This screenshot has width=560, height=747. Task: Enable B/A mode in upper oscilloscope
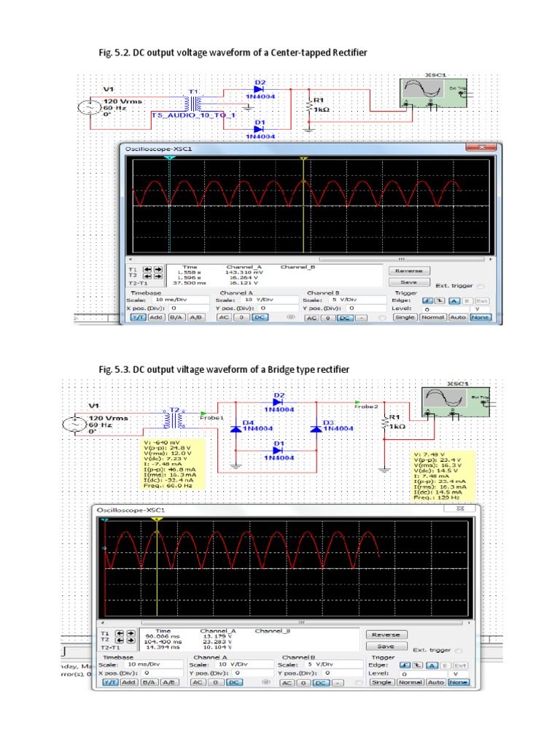coord(176,317)
